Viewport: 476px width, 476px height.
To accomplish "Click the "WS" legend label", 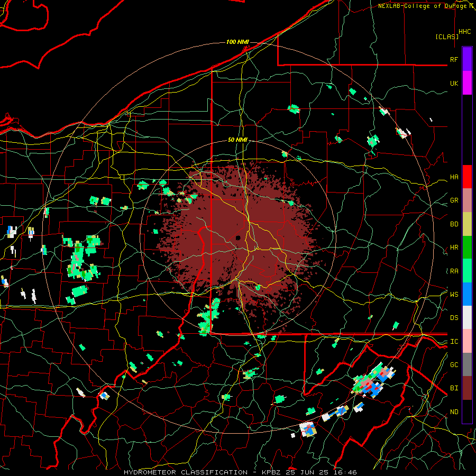I will click(454, 295).
